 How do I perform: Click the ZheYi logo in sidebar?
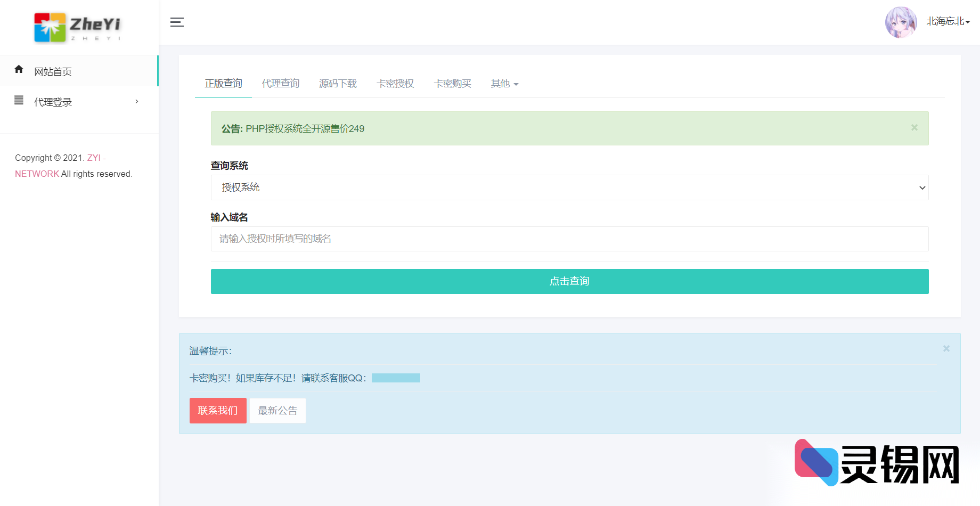[78, 27]
